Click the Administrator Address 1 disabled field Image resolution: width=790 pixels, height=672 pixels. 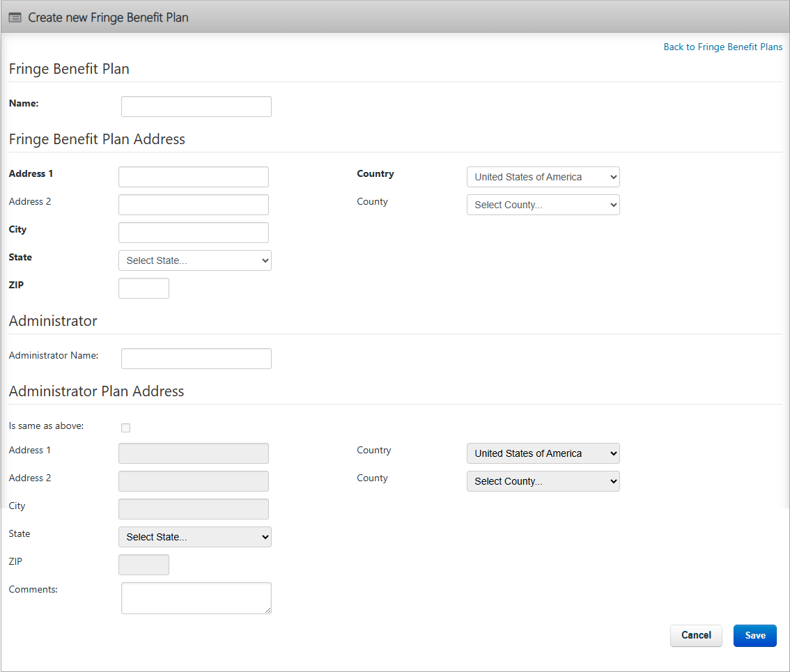pos(193,453)
